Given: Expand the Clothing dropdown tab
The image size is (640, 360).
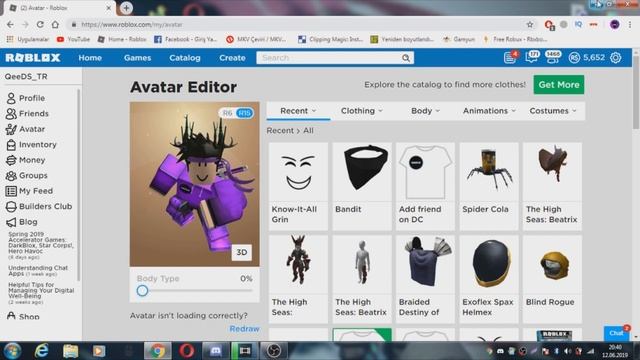Looking at the screenshot, I should [362, 111].
